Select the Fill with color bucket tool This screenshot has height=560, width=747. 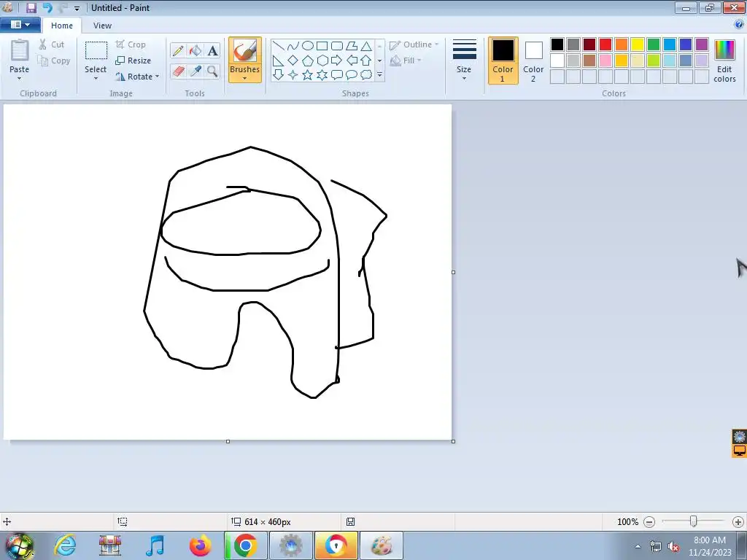point(196,50)
